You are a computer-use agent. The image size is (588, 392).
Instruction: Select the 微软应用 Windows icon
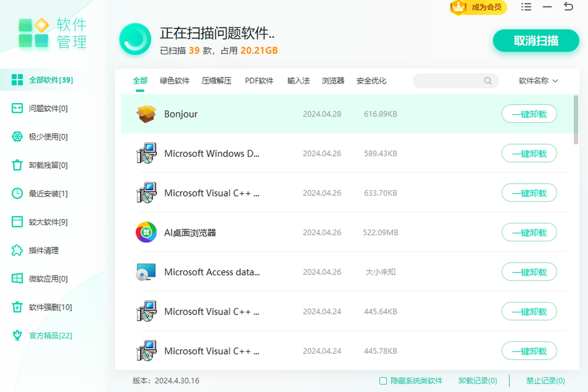coord(17,279)
